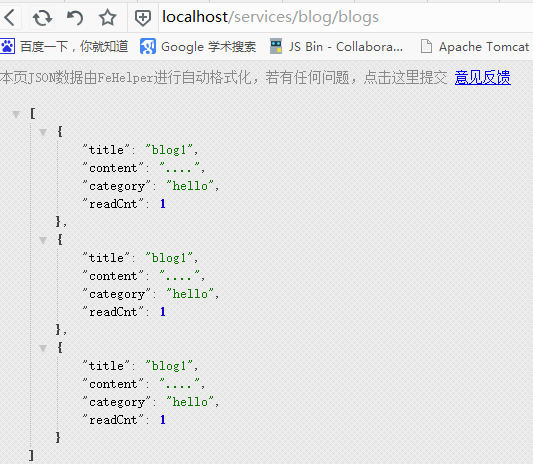
Task: Click the Google Scholar bookmark favicon
Action: click(x=148, y=47)
